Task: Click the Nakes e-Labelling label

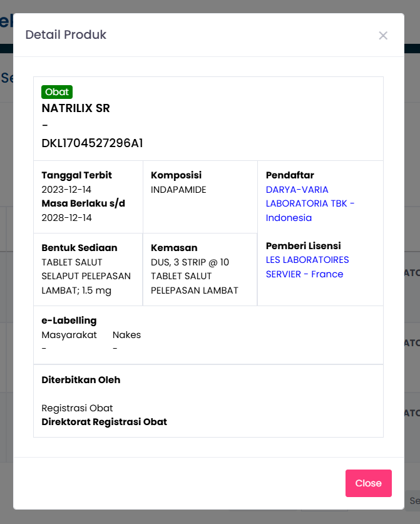Action: (126, 335)
